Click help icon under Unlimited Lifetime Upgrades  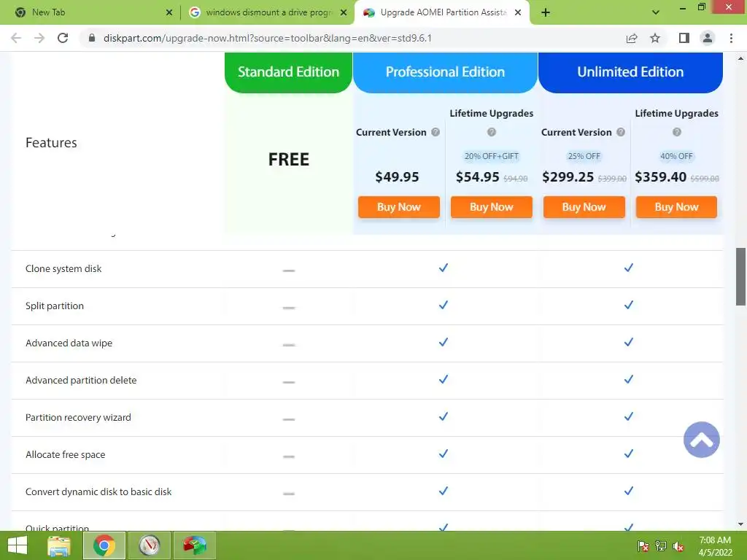(x=676, y=132)
